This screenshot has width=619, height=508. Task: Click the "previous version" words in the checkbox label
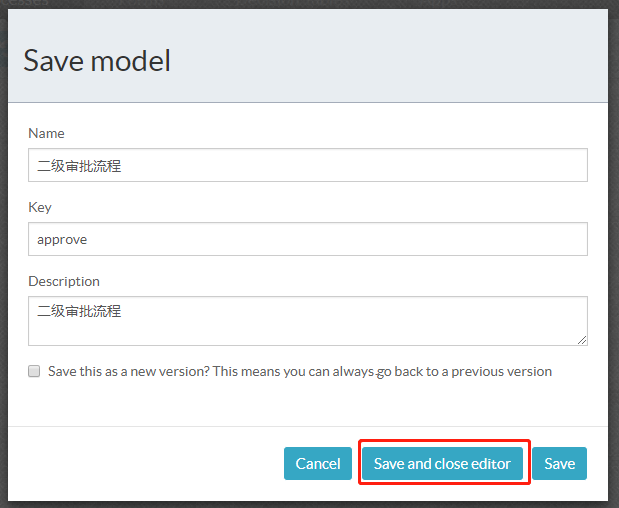pyautogui.click(x=501, y=371)
